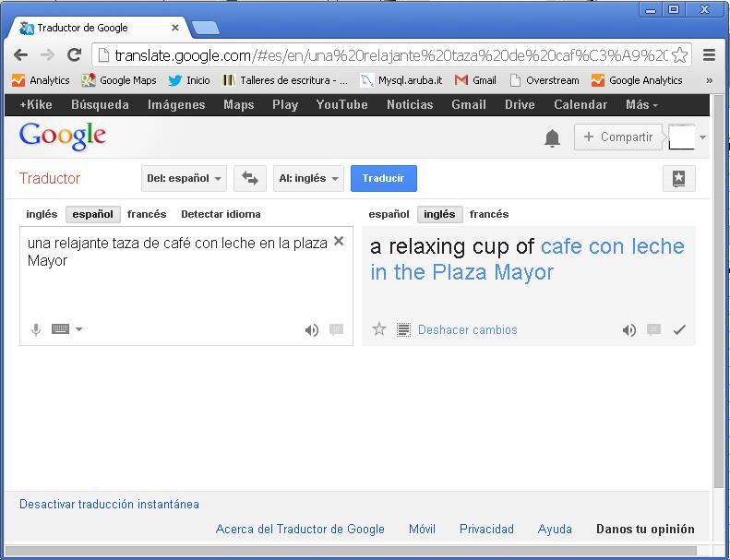
Task: Click the virtual keyboard icon
Action: 61,329
